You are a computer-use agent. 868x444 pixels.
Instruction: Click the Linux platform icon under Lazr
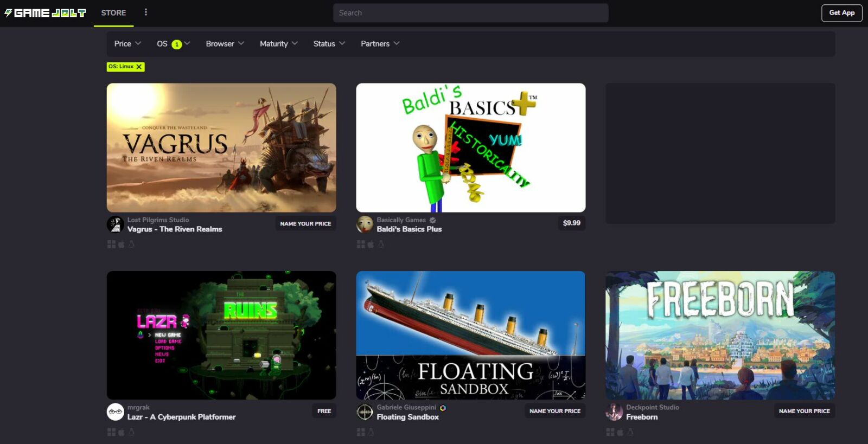131,432
